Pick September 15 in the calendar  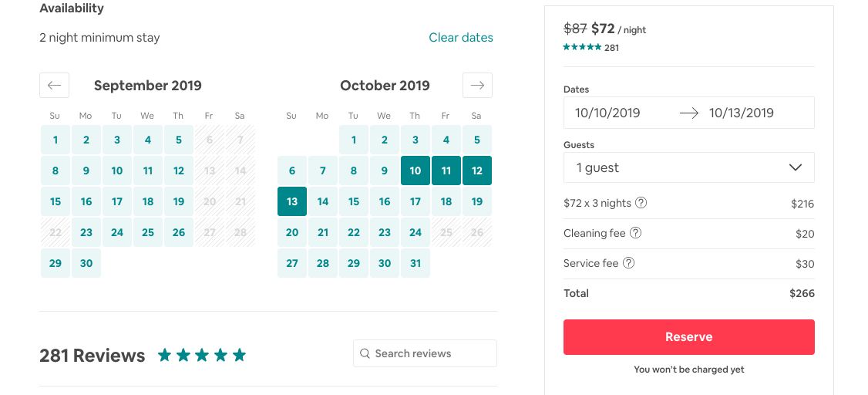(x=56, y=201)
